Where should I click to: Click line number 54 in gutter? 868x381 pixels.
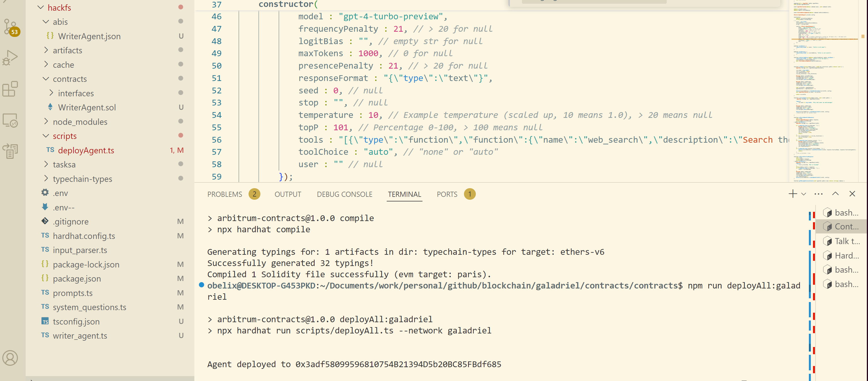217,115
